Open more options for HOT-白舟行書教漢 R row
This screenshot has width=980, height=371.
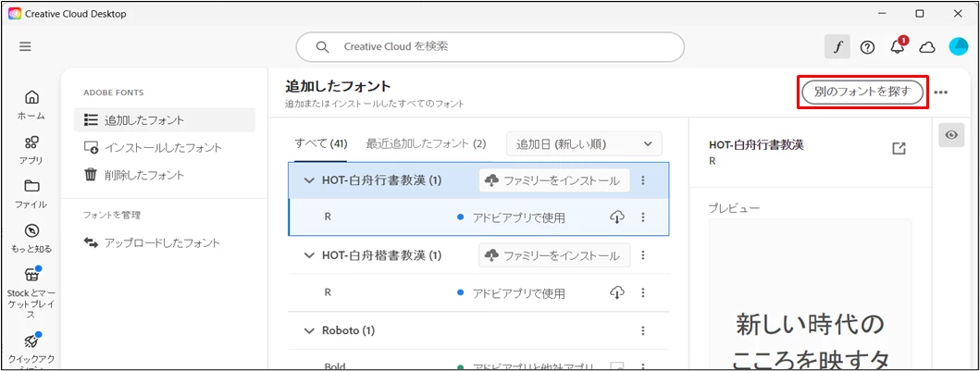tap(643, 217)
